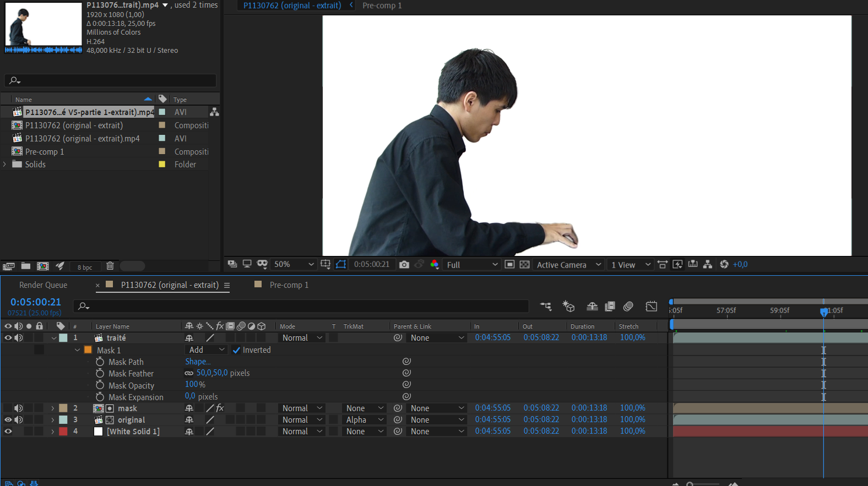This screenshot has width=868, height=486.
Task: Open the Graph Editor in timeline
Action: click(651, 307)
